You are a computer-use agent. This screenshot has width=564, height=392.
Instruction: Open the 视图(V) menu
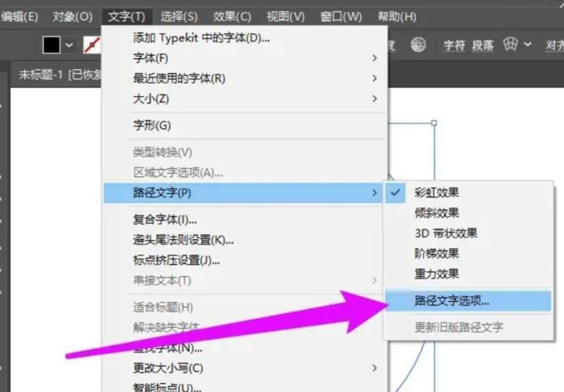click(x=285, y=17)
